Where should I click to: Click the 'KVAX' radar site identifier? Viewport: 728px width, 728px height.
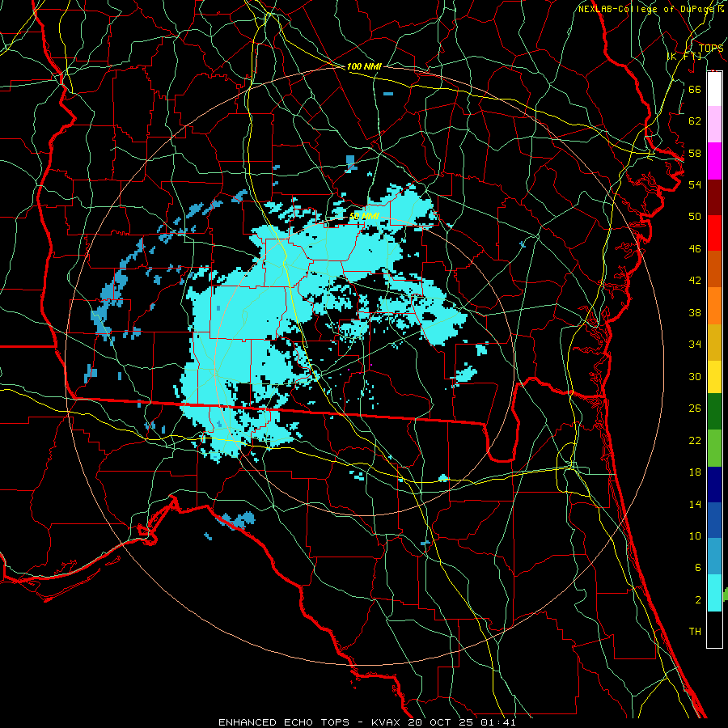(x=387, y=722)
